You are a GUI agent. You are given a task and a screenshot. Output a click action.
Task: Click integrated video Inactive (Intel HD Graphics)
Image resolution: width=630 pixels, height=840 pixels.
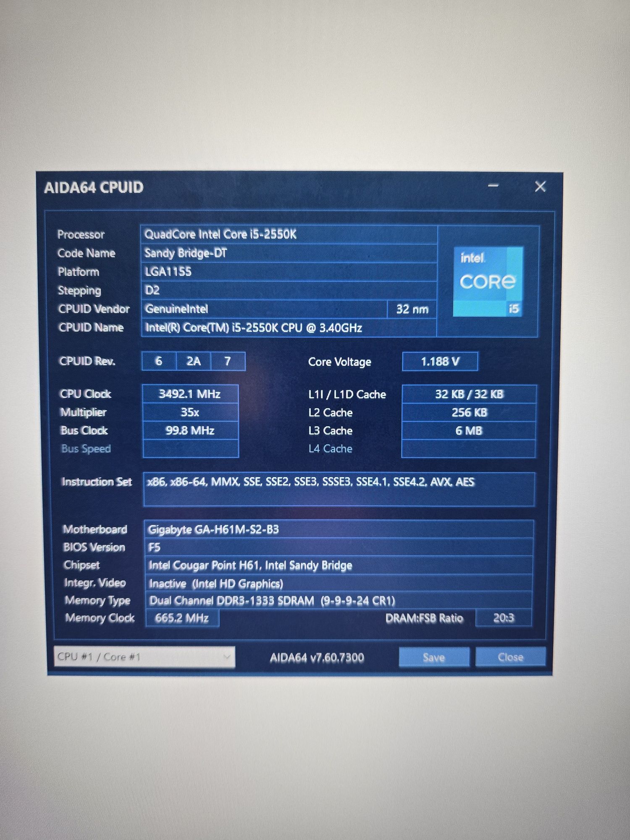[339, 583]
